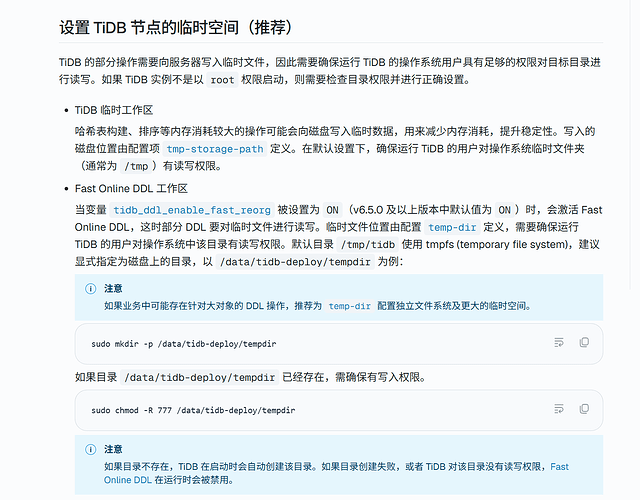Image resolution: width=640 pixels, height=500 pixels.
Task: Click the second 注意 label
Action: pos(113,449)
